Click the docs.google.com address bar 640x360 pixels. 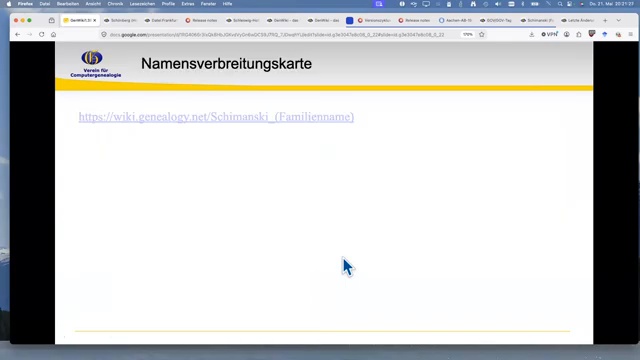(278, 35)
